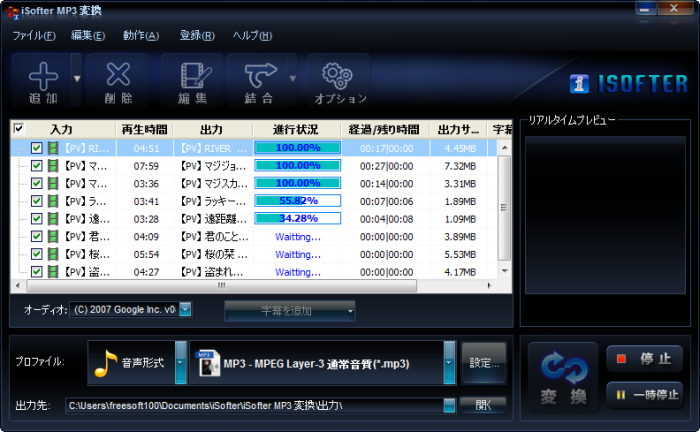Viewport: 700px width, 432px height.
Task: Click the ISOFTER logo icon
Action: (579, 83)
